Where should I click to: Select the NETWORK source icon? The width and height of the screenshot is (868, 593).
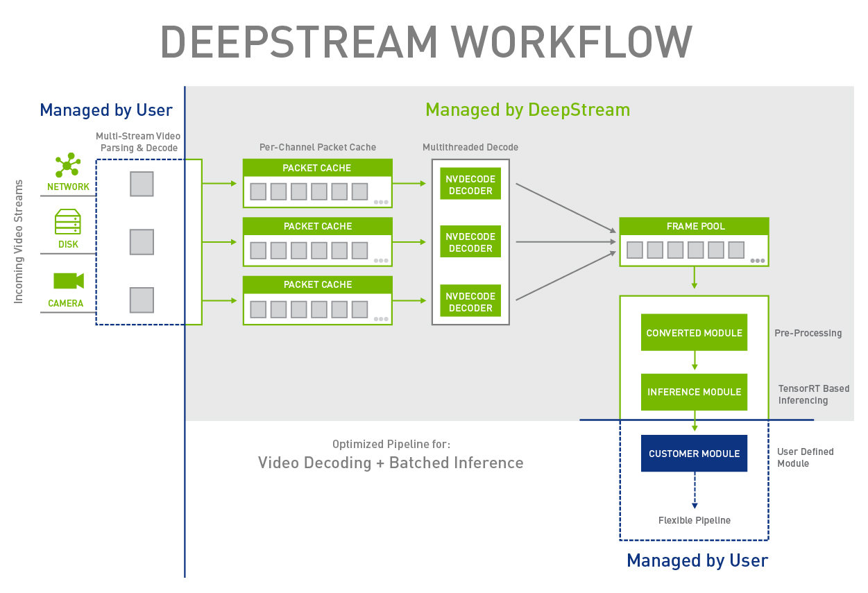(x=67, y=166)
